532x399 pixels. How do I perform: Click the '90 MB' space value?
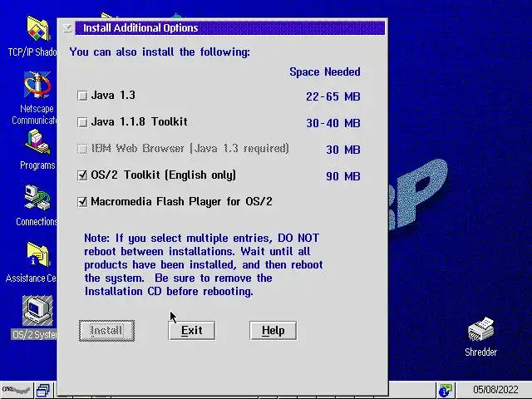tap(343, 176)
